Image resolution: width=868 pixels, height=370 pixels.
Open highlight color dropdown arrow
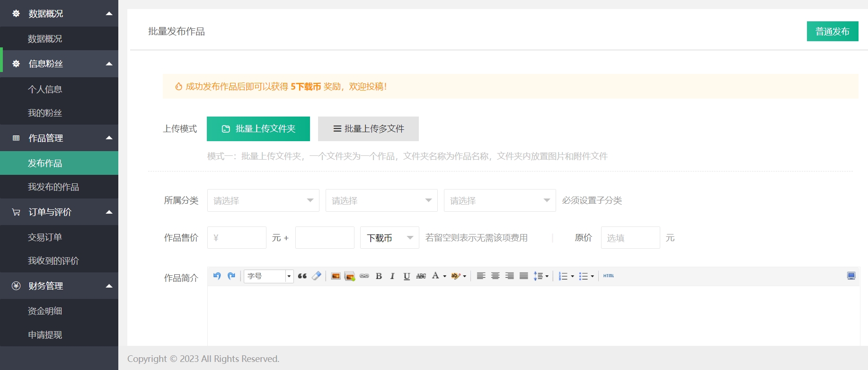464,276
